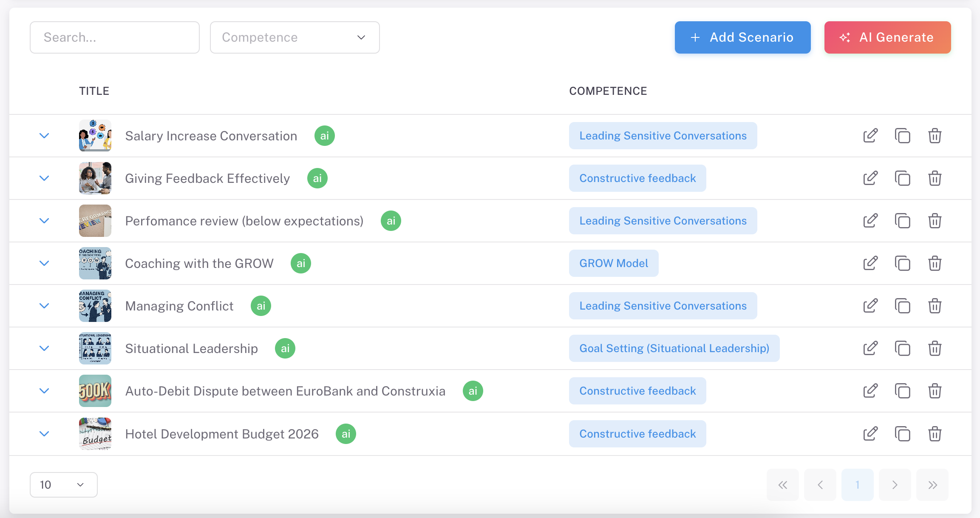This screenshot has height=518, width=980.
Task: Click edit icon for Coaching with the GROW
Action: 870,263
